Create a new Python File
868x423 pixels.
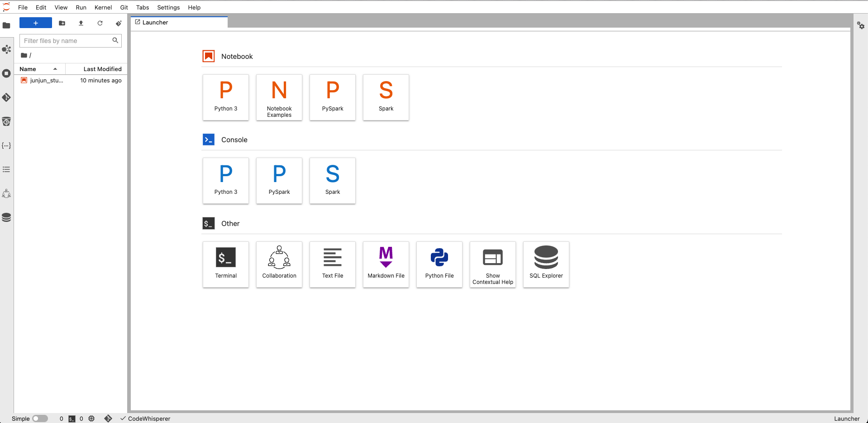[439, 264]
